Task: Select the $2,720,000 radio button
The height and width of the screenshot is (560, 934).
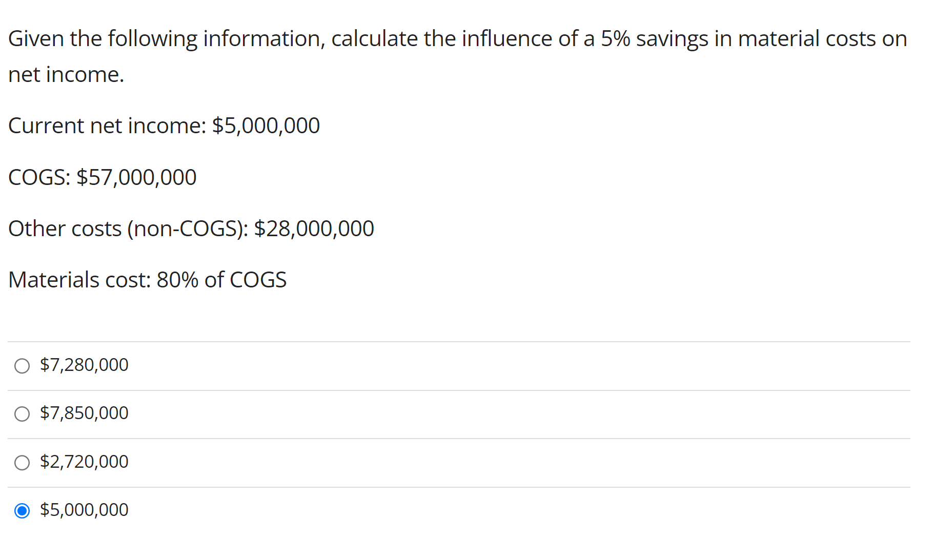Action: pyautogui.click(x=22, y=463)
